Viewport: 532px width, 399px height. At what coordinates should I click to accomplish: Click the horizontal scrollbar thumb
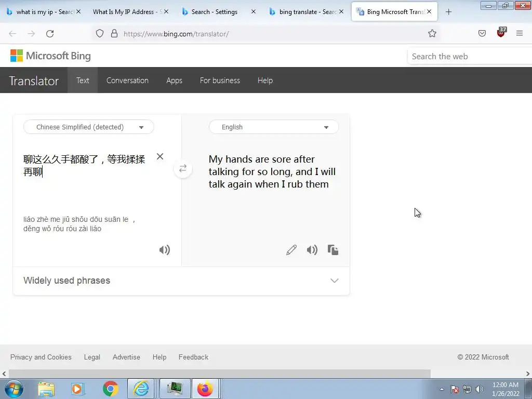(220, 374)
